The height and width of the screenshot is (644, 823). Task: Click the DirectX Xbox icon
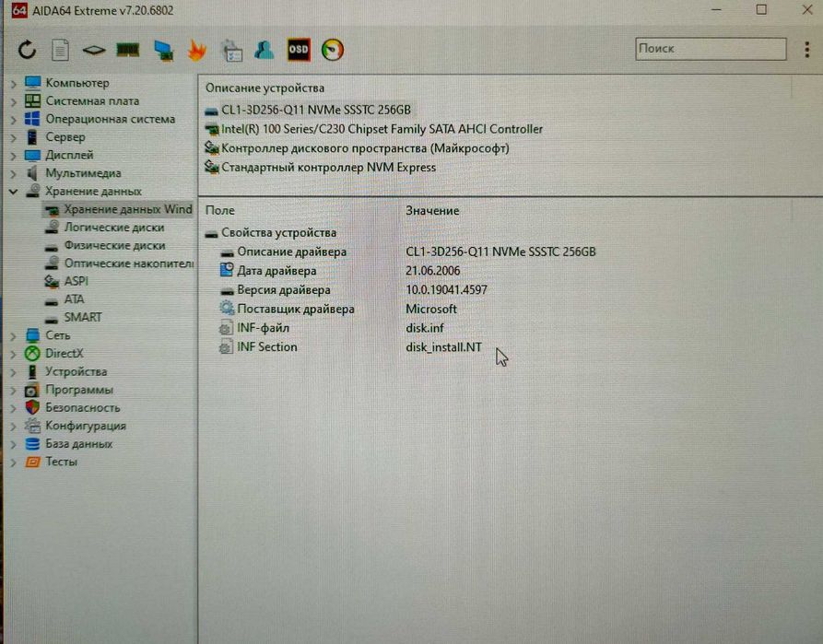(x=32, y=354)
